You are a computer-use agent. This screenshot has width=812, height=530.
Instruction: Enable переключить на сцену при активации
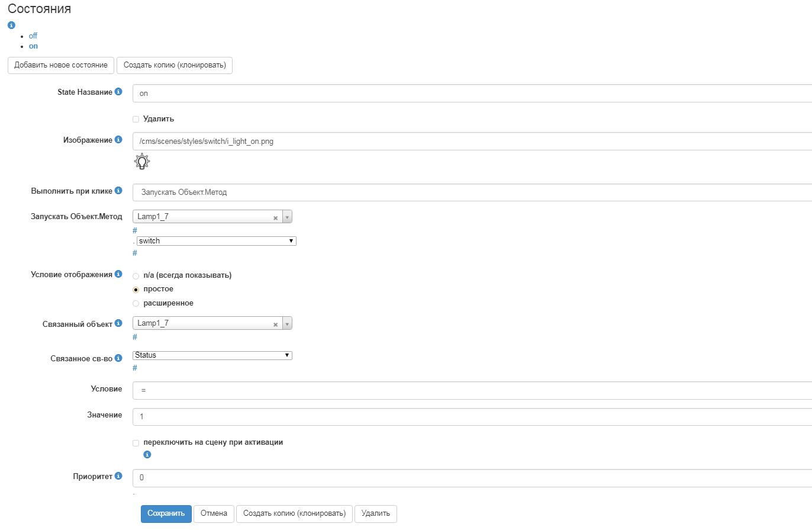point(136,443)
